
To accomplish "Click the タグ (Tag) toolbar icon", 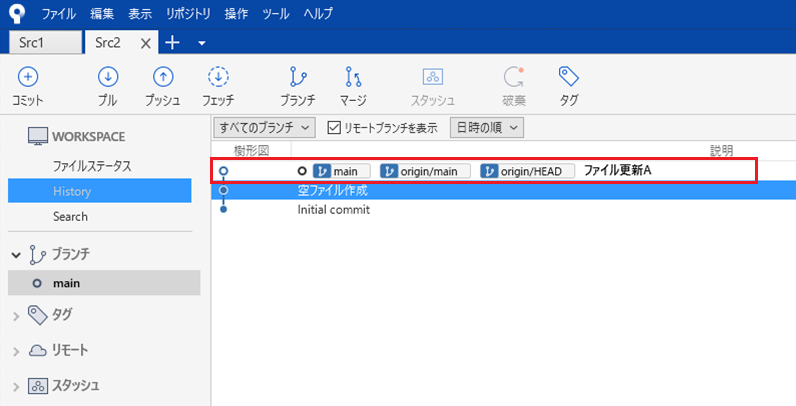I will point(569,77).
